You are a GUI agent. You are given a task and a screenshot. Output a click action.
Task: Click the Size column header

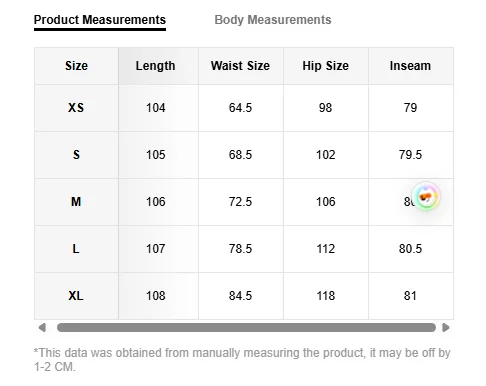point(76,66)
